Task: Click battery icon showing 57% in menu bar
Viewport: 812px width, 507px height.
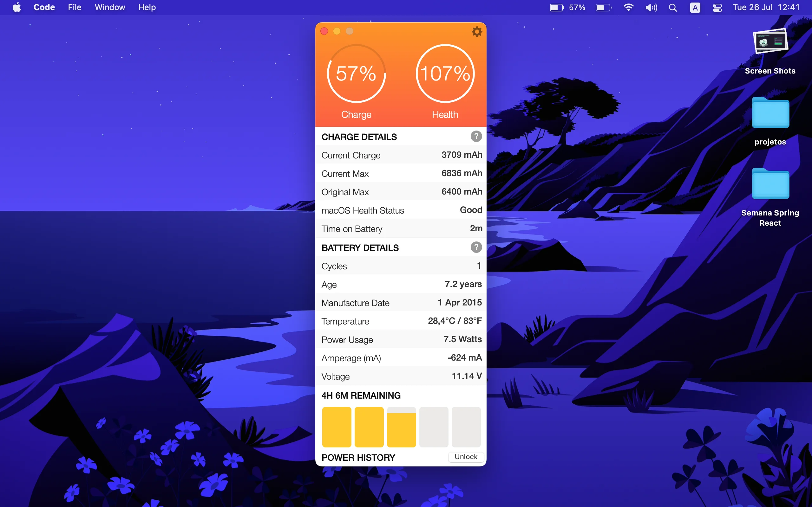Action: tap(557, 7)
